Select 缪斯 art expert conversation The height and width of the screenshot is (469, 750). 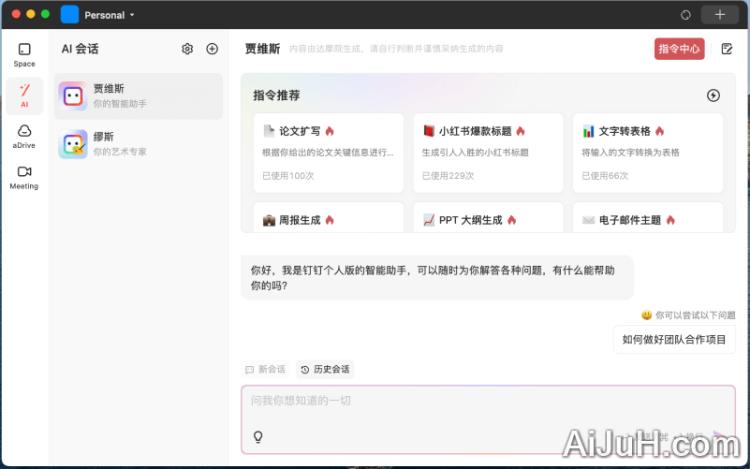pyautogui.click(x=139, y=145)
